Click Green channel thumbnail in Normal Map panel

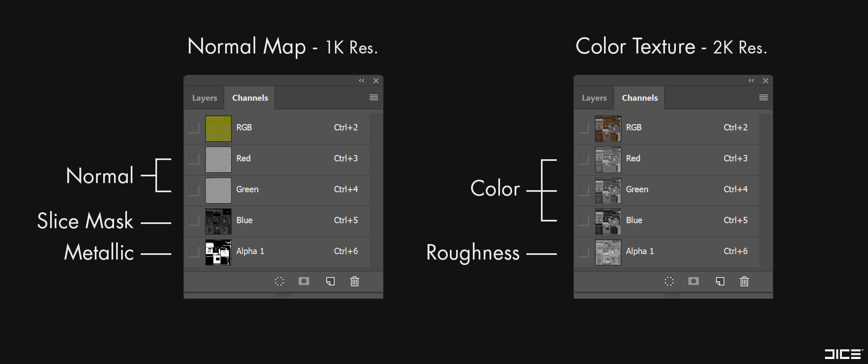[218, 190]
